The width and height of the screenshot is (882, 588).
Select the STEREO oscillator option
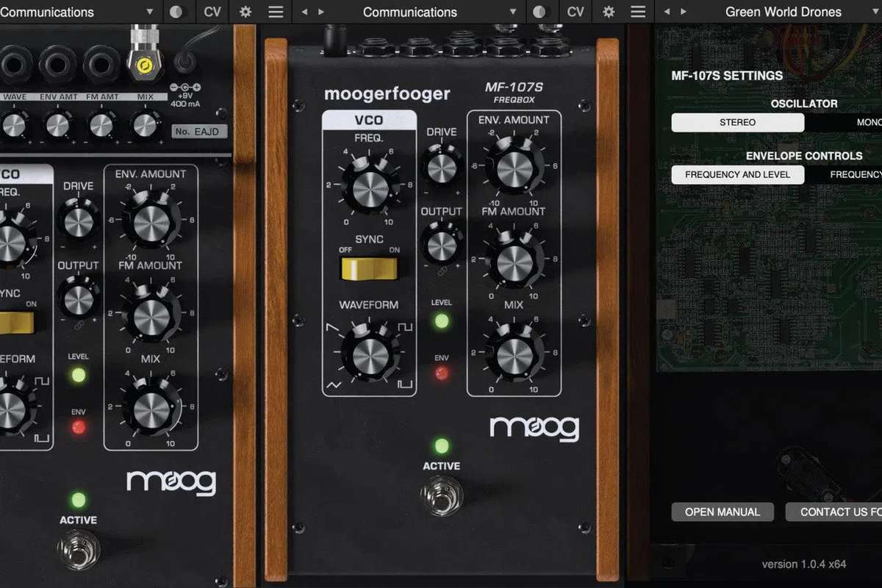click(737, 123)
